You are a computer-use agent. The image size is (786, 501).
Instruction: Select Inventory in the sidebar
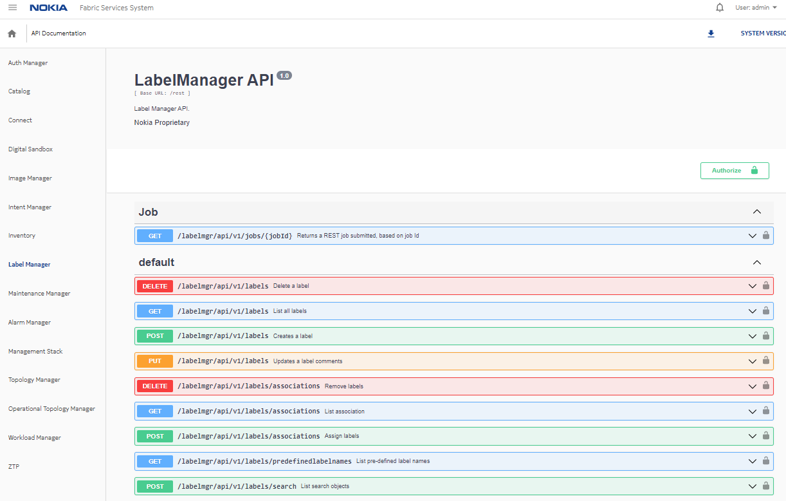pyautogui.click(x=22, y=235)
